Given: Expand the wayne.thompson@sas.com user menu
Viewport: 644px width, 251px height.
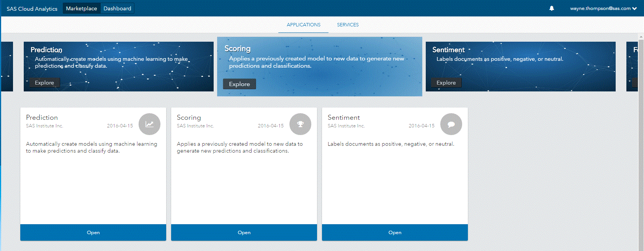Looking at the screenshot, I should click(603, 8).
